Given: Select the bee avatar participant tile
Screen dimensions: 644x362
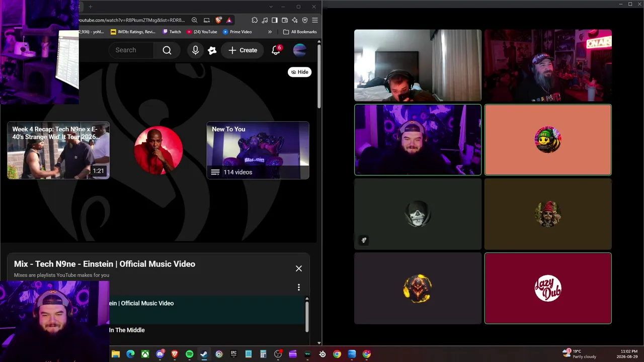Looking at the screenshot, I should pos(548,140).
